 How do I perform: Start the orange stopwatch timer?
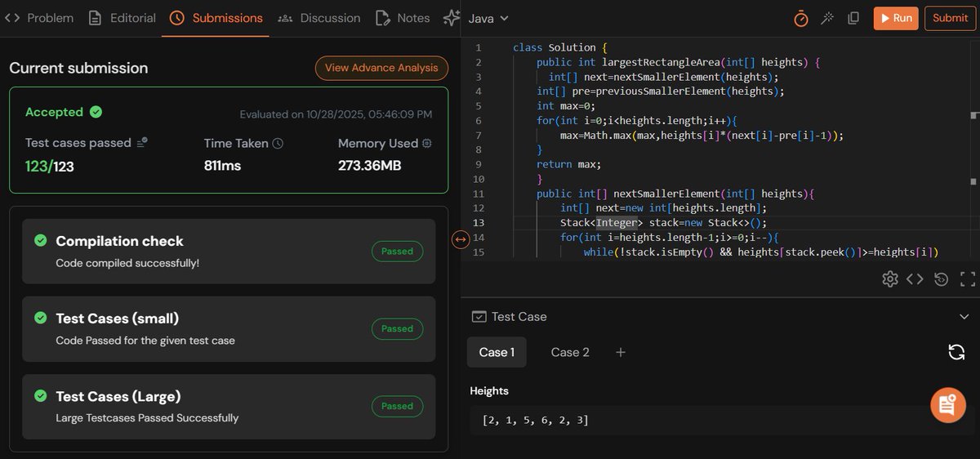(801, 18)
